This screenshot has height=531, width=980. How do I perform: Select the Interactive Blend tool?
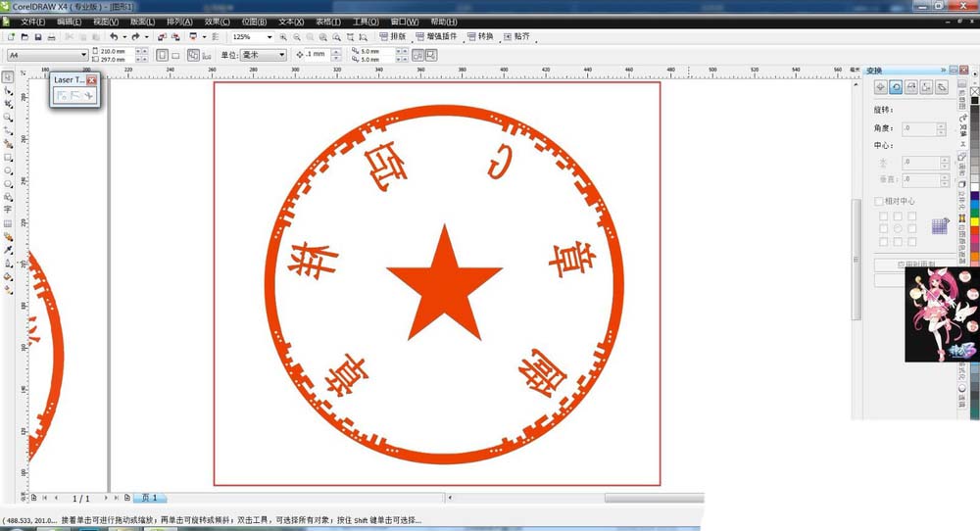click(8, 237)
